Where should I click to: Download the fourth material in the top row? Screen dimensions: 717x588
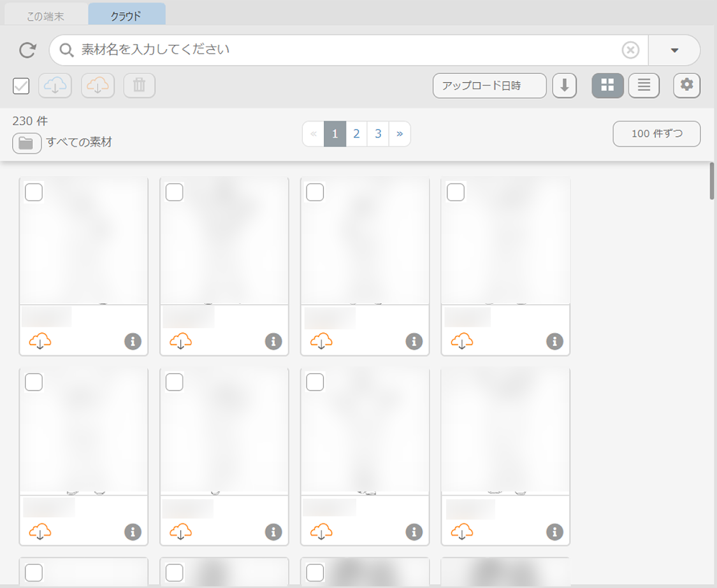click(x=462, y=341)
